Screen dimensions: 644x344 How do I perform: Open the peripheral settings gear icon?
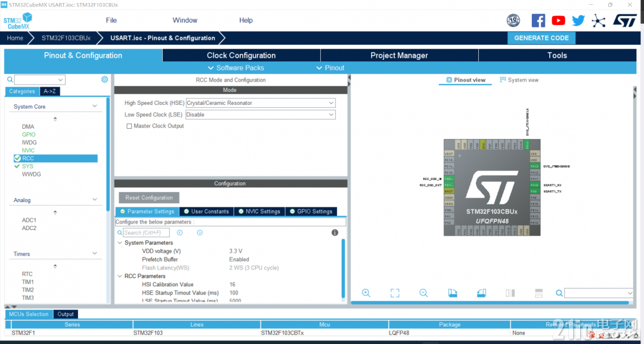point(104,79)
